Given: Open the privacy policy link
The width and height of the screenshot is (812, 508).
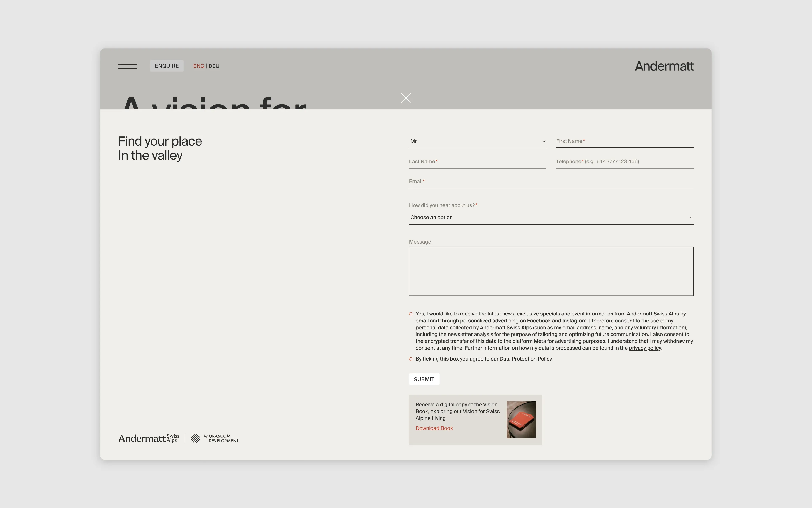Looking at the screenshot, I should (x=645, y=348).
